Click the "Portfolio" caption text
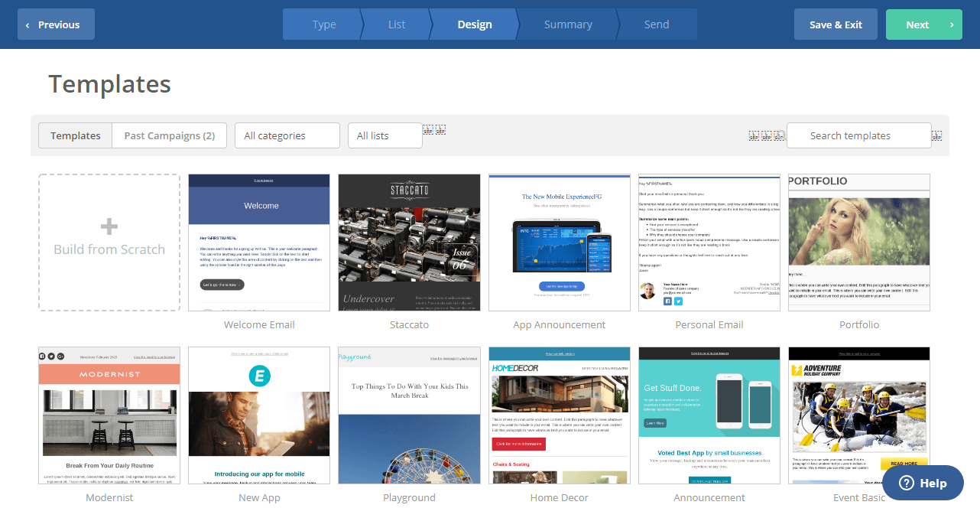The image size is (980, 508). [859, 324]
